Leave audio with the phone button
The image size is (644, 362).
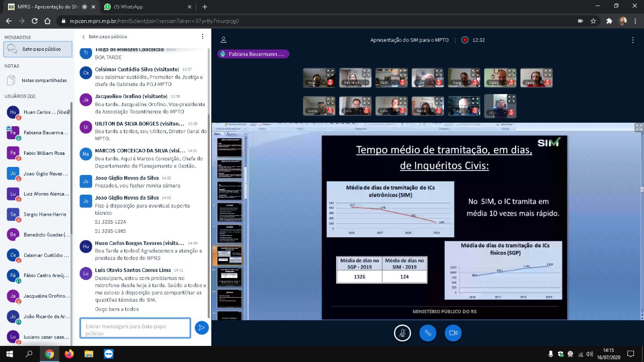pos(428,333)
